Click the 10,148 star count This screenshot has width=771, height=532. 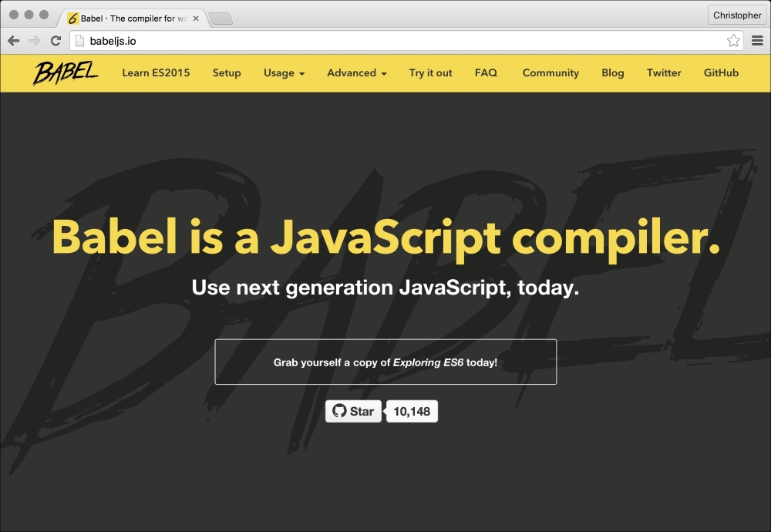(412, 412)
